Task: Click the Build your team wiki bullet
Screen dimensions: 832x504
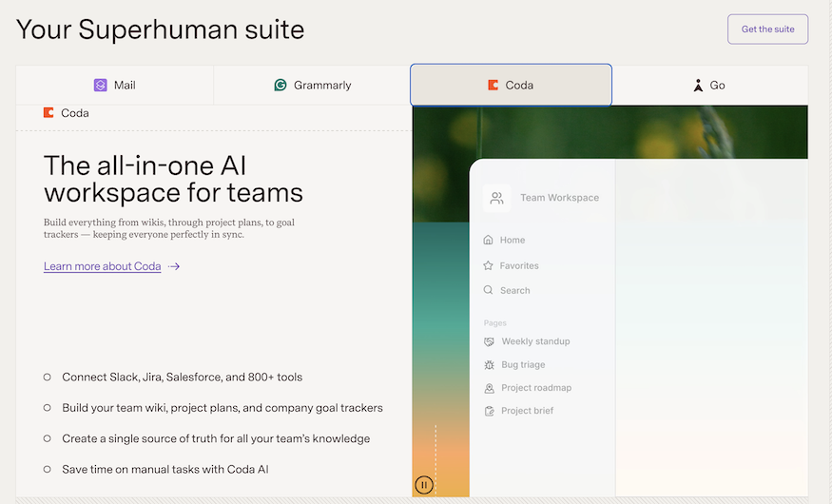Action: coord(223,408)
